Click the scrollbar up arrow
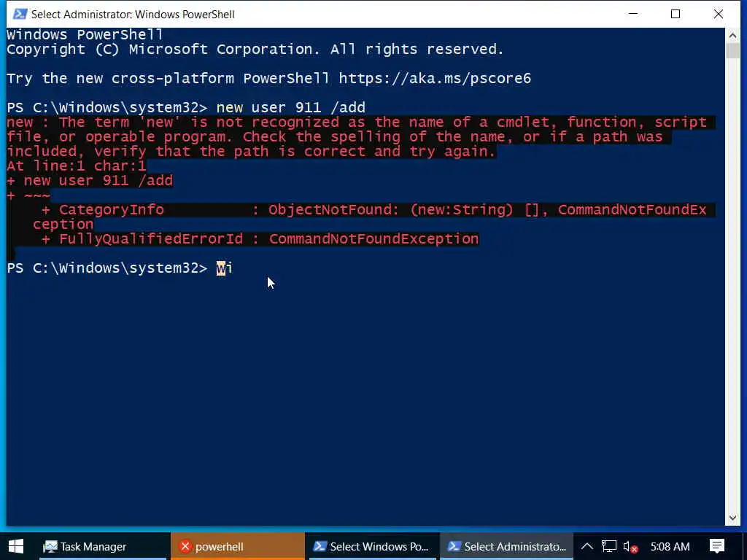 pos(732,35)
